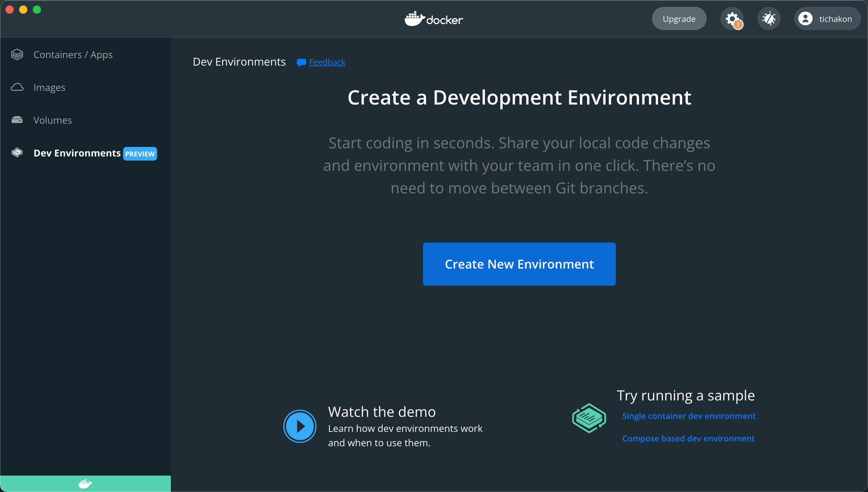Open the Containers / Apps section
The height and width of the screenshot is (492, 868).
pos(73,54)
